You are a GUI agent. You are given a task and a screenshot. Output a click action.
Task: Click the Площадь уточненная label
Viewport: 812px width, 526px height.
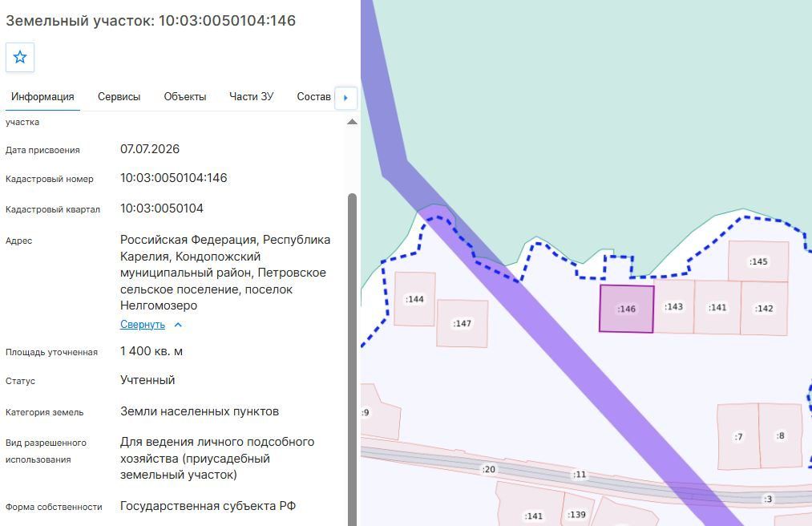click(52, 352)
